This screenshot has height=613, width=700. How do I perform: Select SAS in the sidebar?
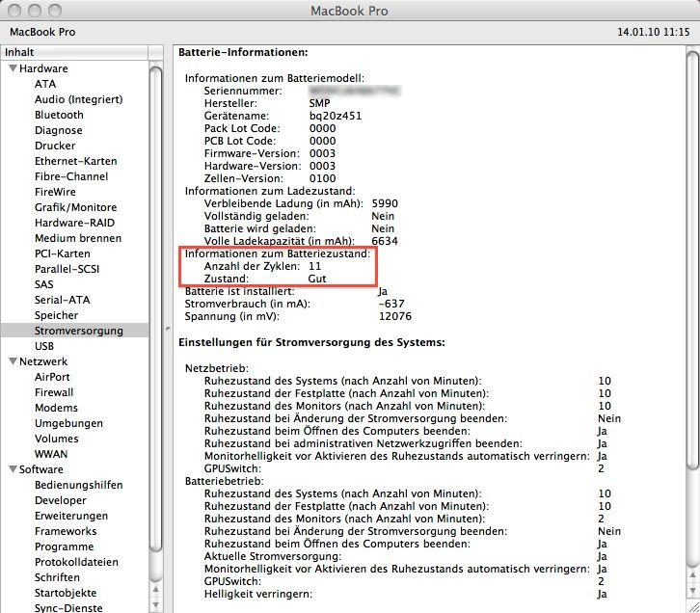click(43, 284)
